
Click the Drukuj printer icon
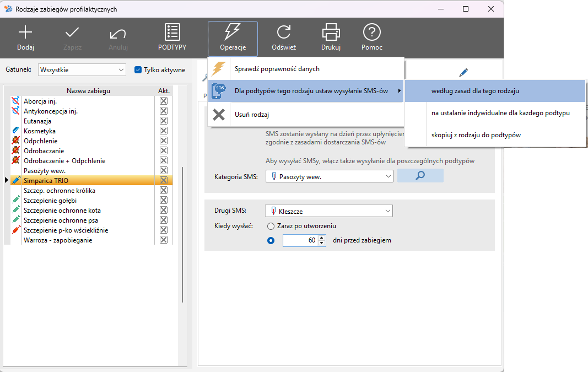click(331, 33)
